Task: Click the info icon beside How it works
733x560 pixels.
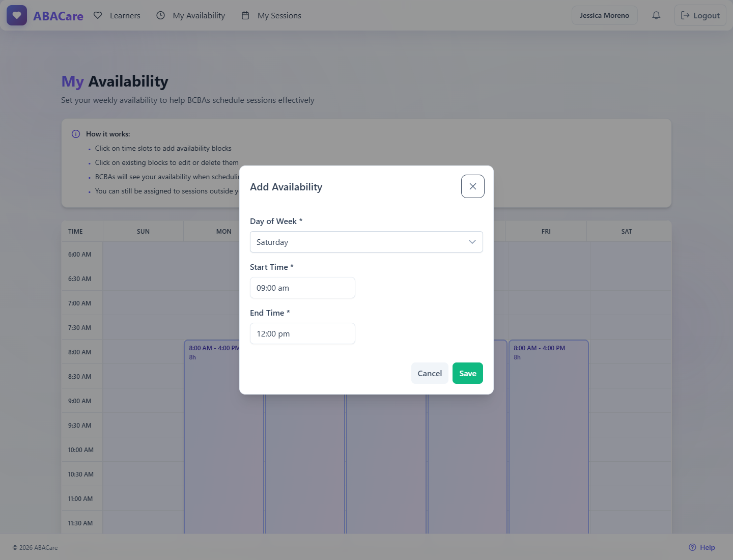Action: 76,134
